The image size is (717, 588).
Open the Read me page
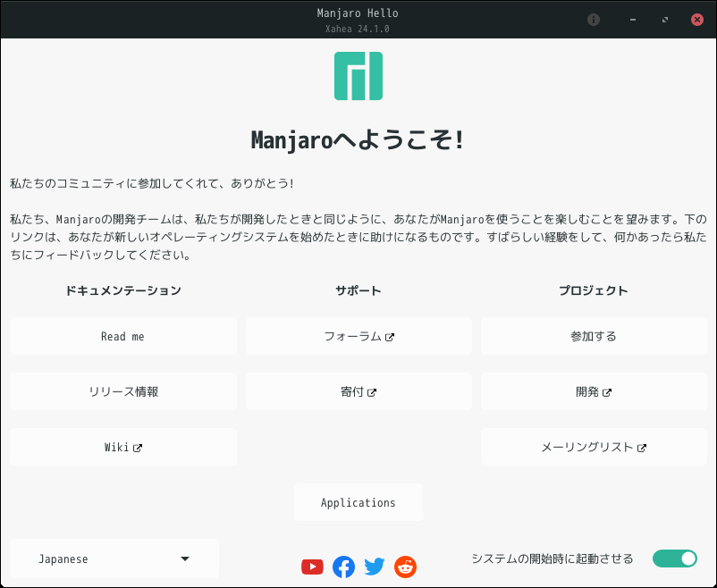pyautogui.click(x=122, y=336)
